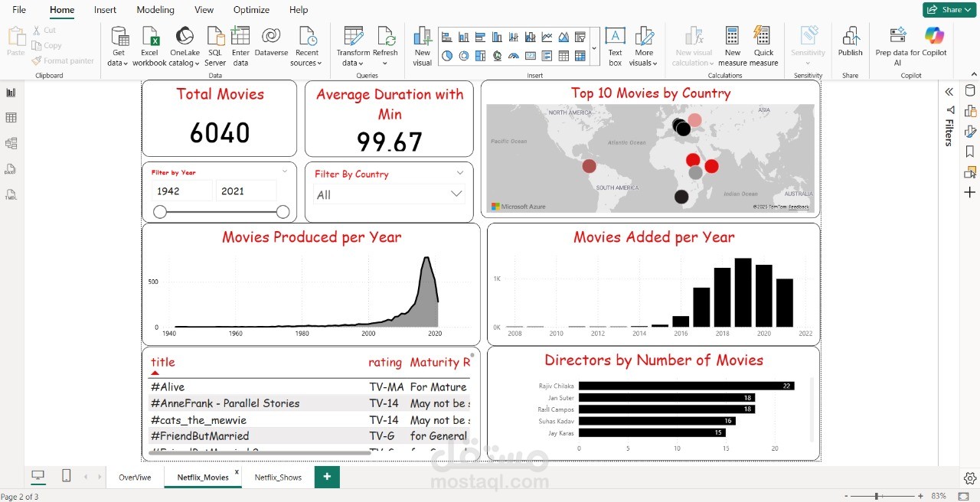Switch to mobile layout view
980x502 pixels.
click(x=66, y=476)
